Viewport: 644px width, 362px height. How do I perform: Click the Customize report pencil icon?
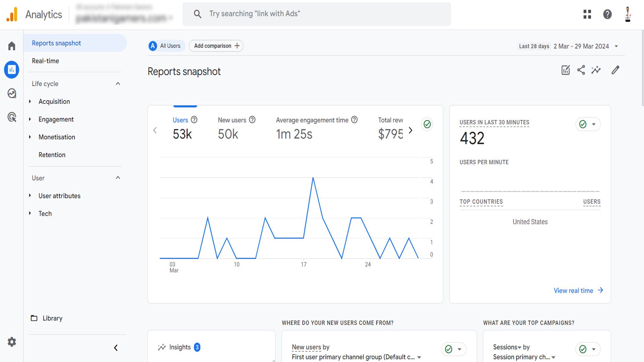coord(615,70)
